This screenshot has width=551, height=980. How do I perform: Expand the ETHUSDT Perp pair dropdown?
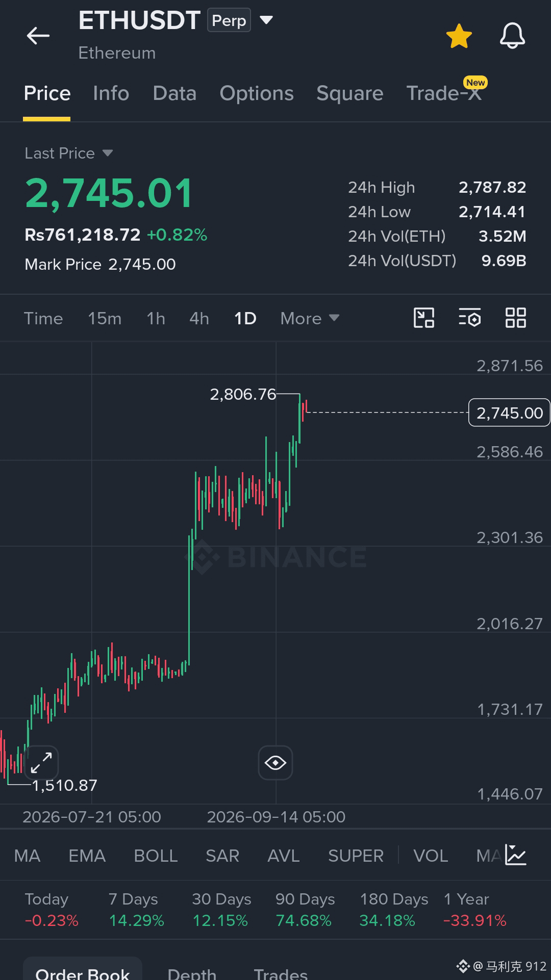[x=266, y=20]
